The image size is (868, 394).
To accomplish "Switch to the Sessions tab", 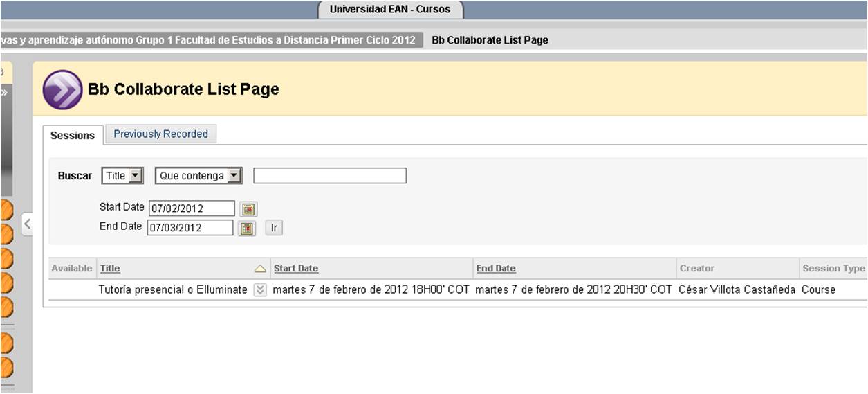I will [x=73, y=136].
